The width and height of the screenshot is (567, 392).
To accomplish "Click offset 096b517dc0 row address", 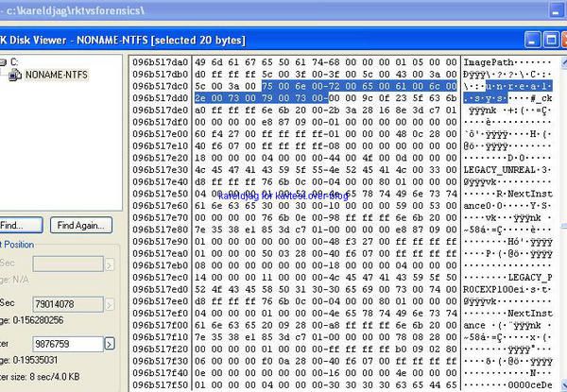I will (161, 86).
